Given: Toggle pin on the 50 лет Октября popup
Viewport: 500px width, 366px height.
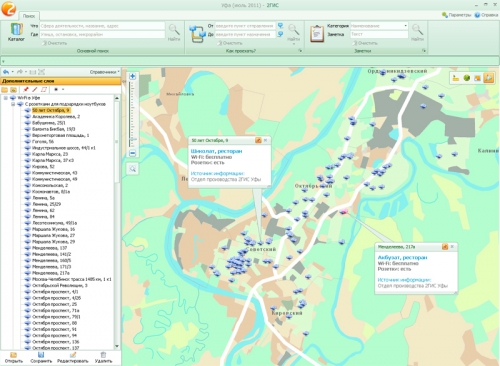Looking at the screenshot, I should (x=258, y=140).
